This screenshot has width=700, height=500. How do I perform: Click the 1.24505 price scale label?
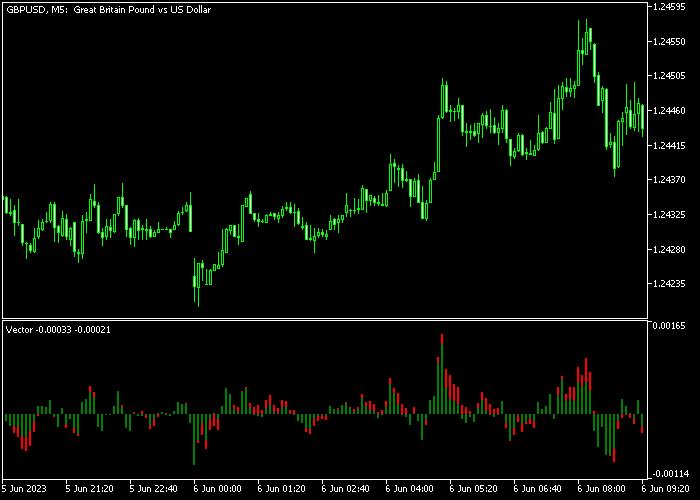(x=669, y=76)
